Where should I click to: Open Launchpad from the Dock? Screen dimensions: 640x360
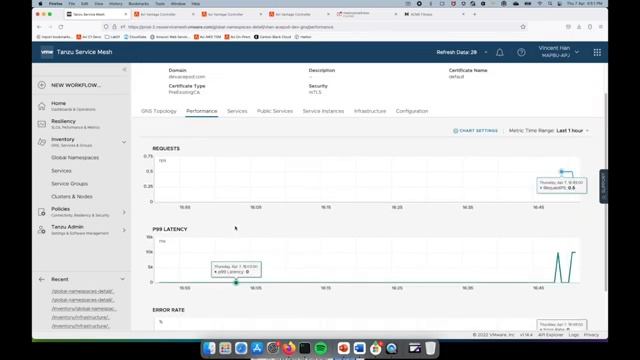coord(225,349)
